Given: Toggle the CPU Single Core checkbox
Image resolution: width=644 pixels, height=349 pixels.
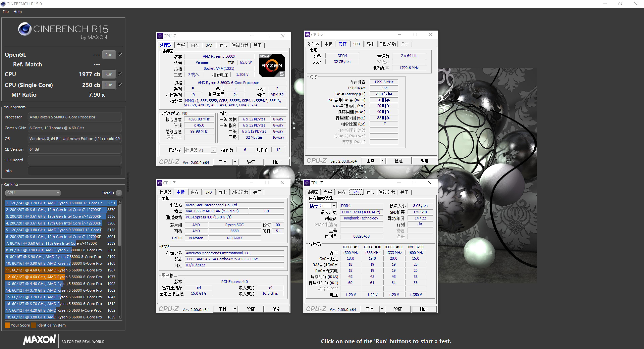Looking at the screenshot, I should click(x=120, y=85).
